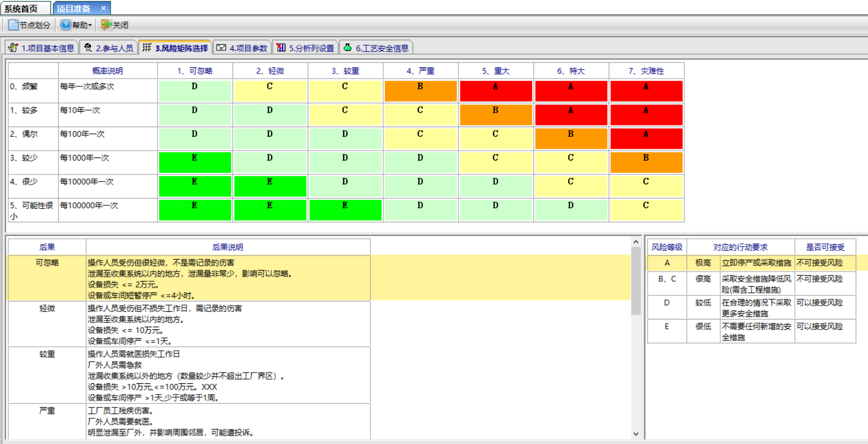
Task: Select the orange B cell in 偶尔 row
Action: point(571,138)
